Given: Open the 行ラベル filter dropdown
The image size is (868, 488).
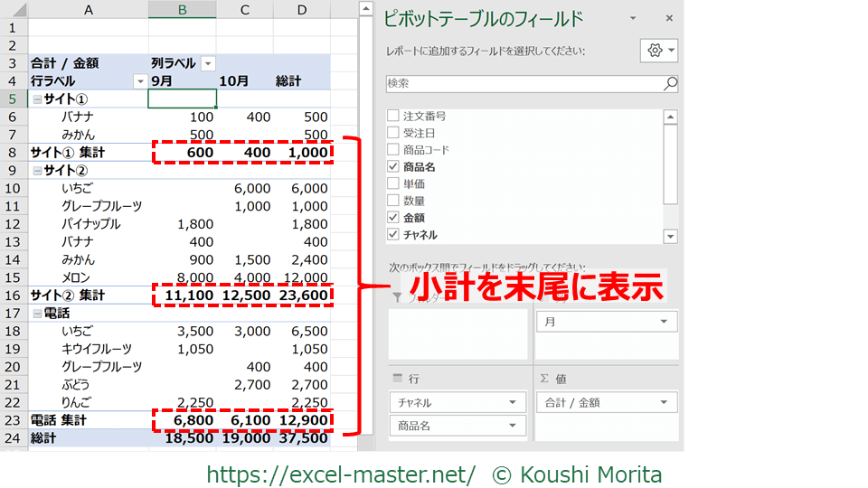Looking at the screenshot, I should coord(139,81).
